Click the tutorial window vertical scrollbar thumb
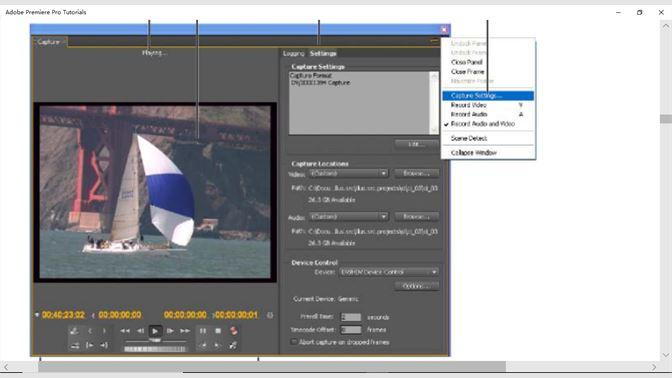 (x=666, y=119)
